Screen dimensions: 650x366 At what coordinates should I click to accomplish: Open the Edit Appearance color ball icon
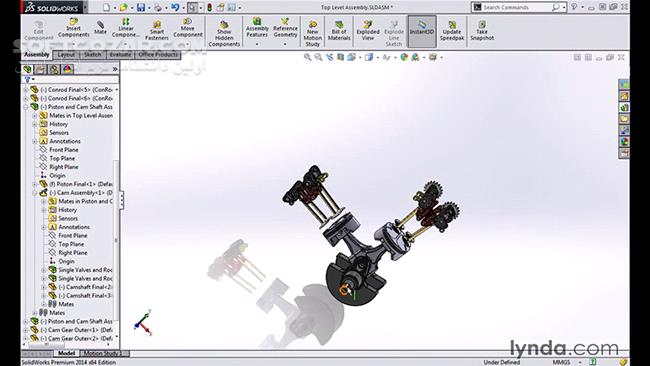pos(404,57)
